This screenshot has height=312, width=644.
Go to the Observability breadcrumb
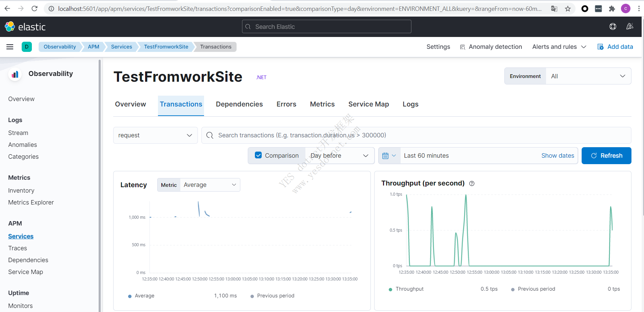click(60, 47)
